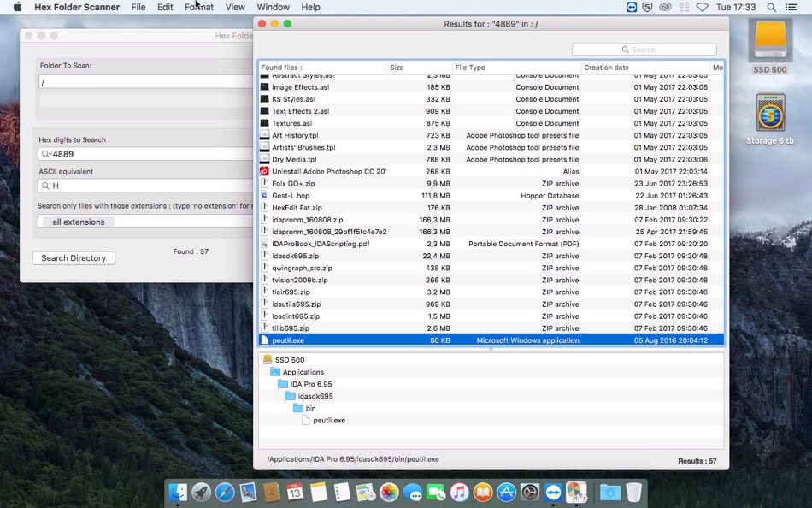Open App Store from the Dock
812x508 pixels.
click(507, 492)
